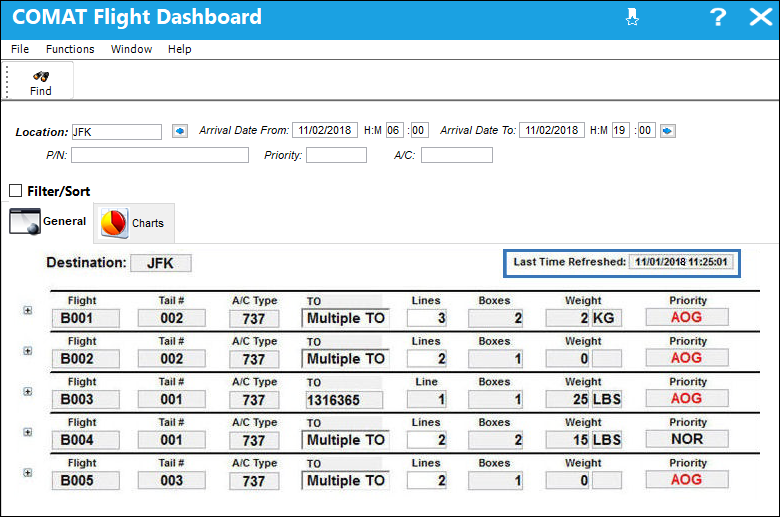The width and height of the screenshot is (780, 517).
Task: Click the Arrival Date From hour field 06
Action: click(394, 130)
